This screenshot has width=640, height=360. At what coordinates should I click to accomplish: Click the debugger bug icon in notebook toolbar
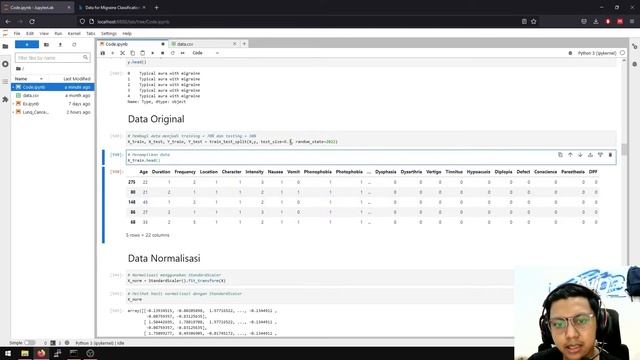pos(570,53)
